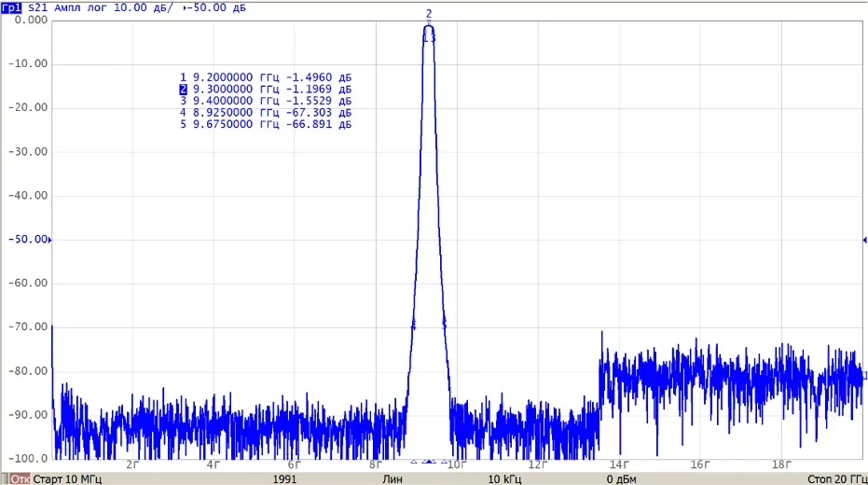868x485 pixels.
Task: Click the 'Стоп 20 ГГц' stop frequency field
Action: click(837, 478)
